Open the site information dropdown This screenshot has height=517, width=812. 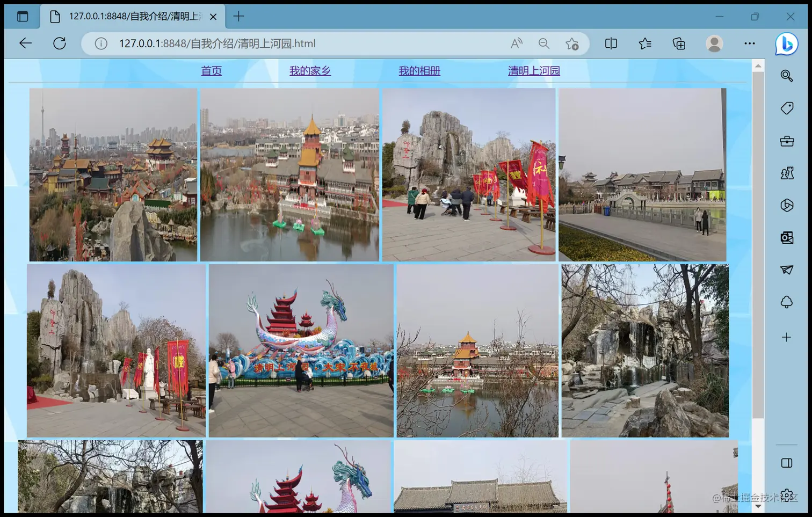(100, 43)
